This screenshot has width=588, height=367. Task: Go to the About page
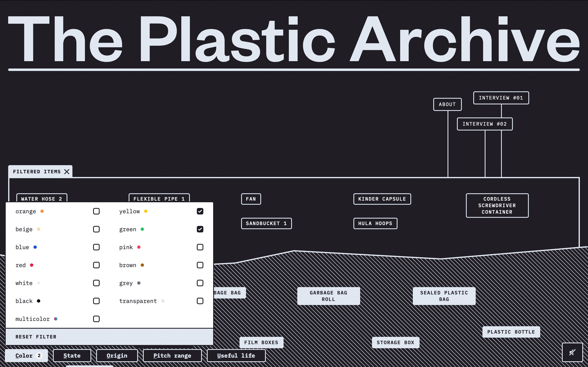point(447,104)
